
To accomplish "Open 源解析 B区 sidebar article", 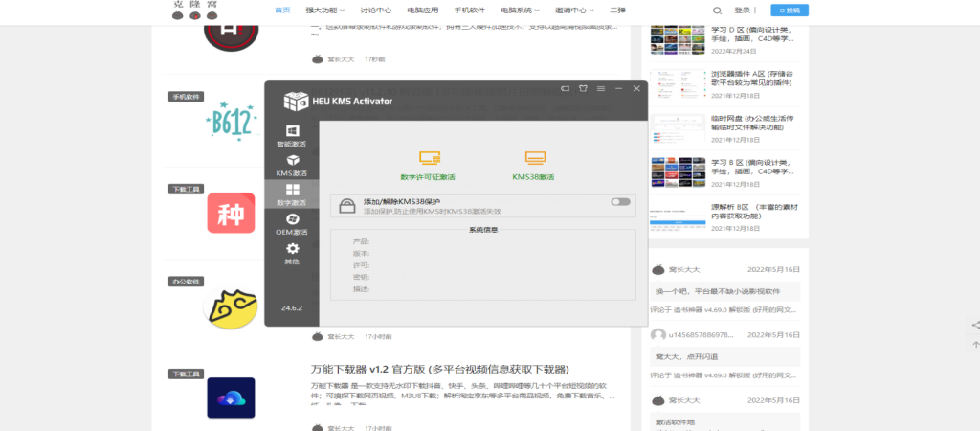I will [754, 212].
